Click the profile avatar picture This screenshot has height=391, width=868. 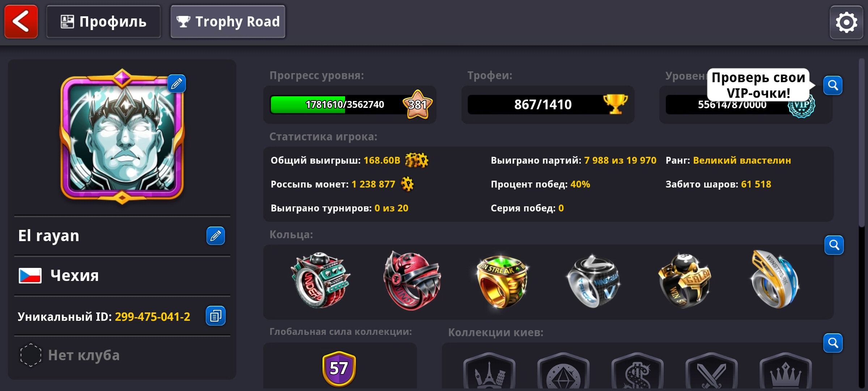pyautogui.click(x=122, y=136)
